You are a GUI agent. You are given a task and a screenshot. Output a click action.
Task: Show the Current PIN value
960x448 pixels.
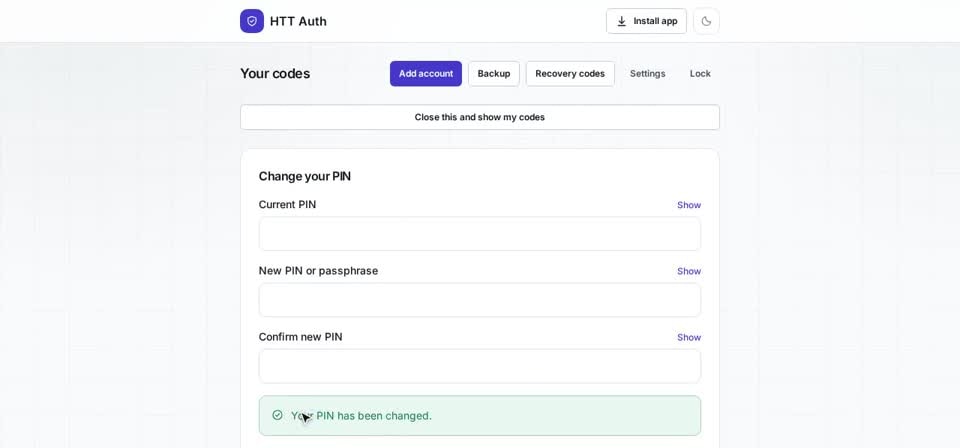coord(689,205)
